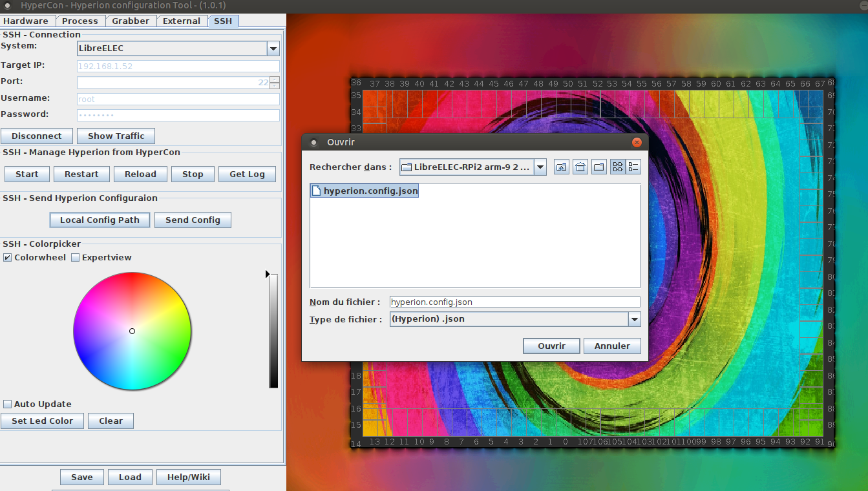The height and width of the screenshot is (491, 868).
Task: Click the Reload button
Action: (x=140, y=174)
